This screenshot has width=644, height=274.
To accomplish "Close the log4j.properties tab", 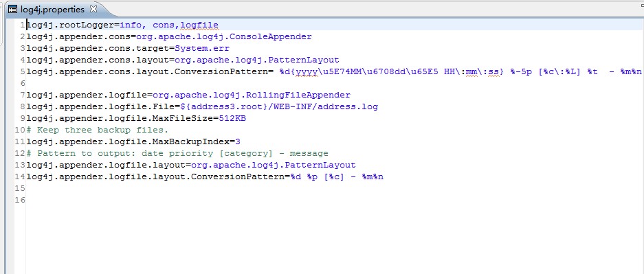I will [93, 9].
